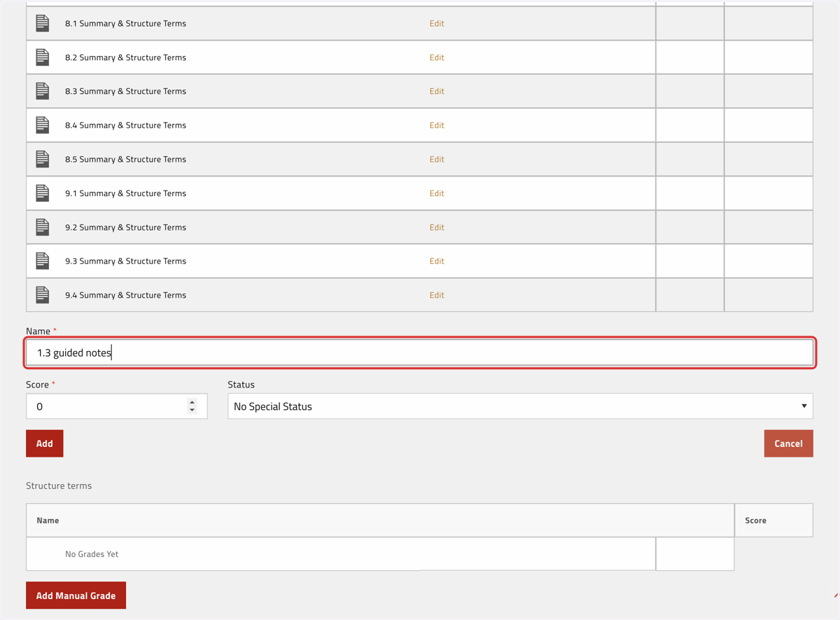Click the document icon for 9.3 Summary
The image size is (840, 620).
[43, 261]
